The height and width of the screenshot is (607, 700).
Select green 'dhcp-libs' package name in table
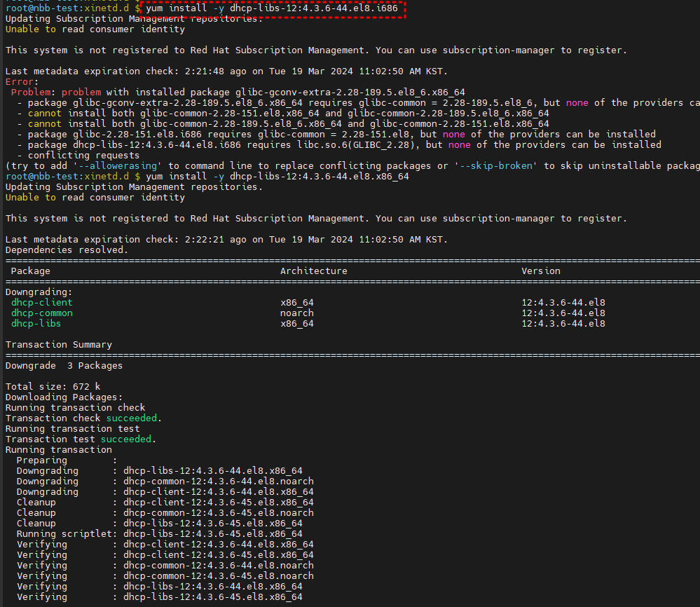click(36, 323)
